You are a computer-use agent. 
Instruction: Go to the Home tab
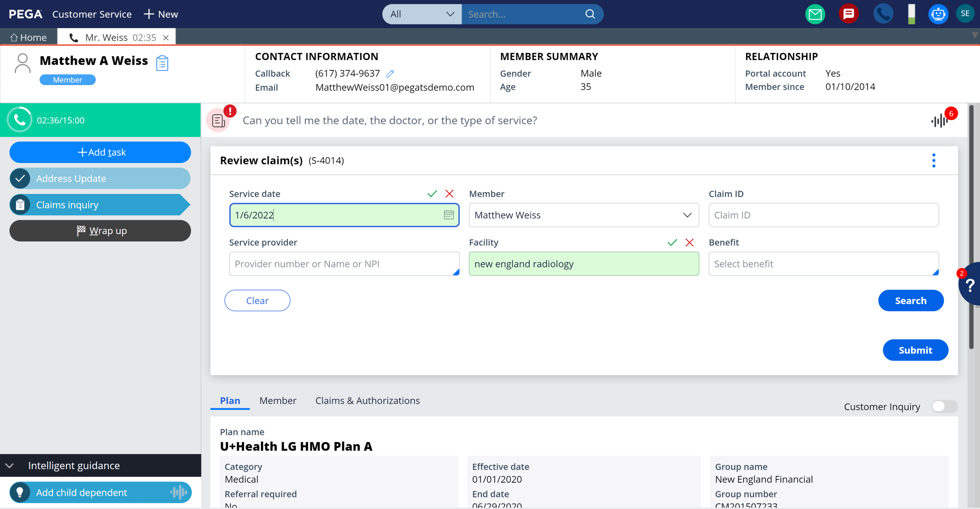(28, 38)
